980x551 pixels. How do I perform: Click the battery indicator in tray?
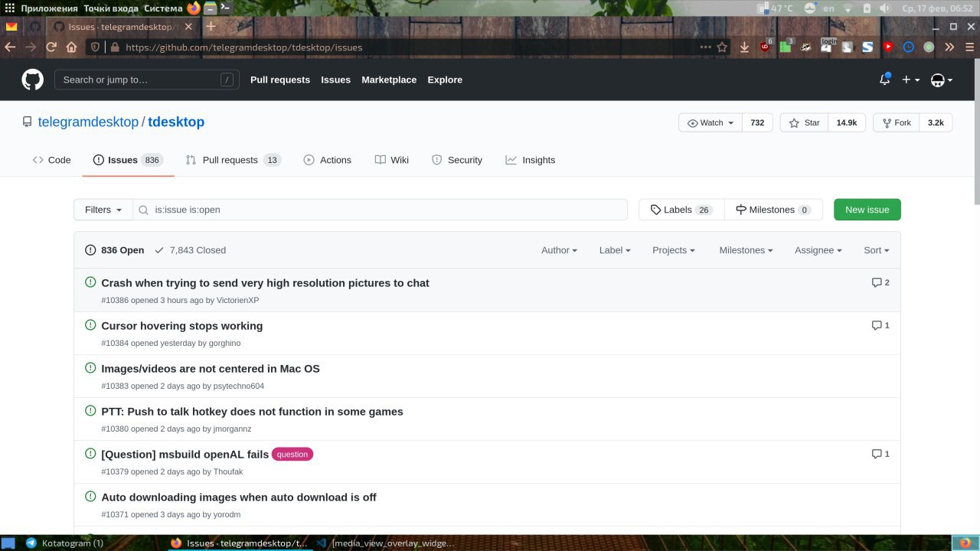point(867,8)
